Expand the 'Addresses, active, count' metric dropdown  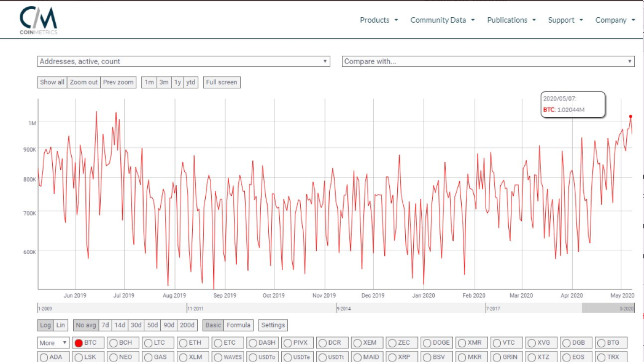click(x=184, y=61)
